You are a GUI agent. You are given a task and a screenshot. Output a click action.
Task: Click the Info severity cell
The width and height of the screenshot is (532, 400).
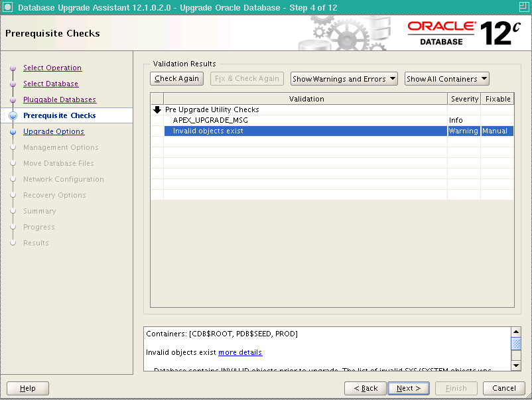[464, 120]
